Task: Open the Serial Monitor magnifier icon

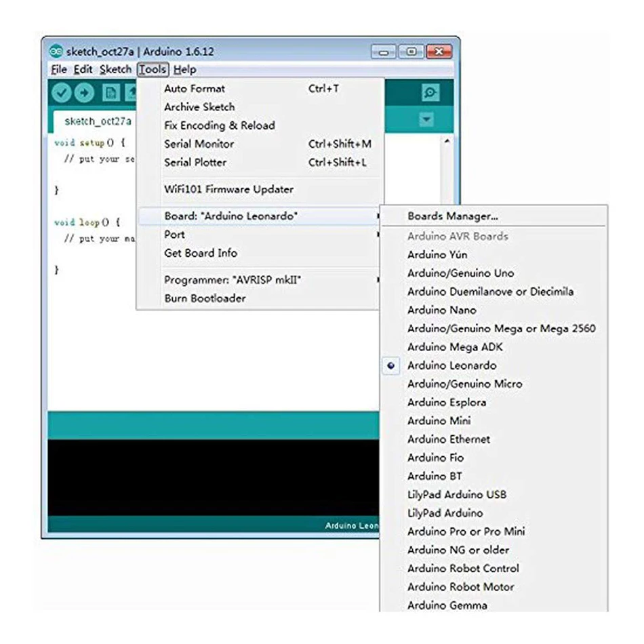Action: point(430,92)
